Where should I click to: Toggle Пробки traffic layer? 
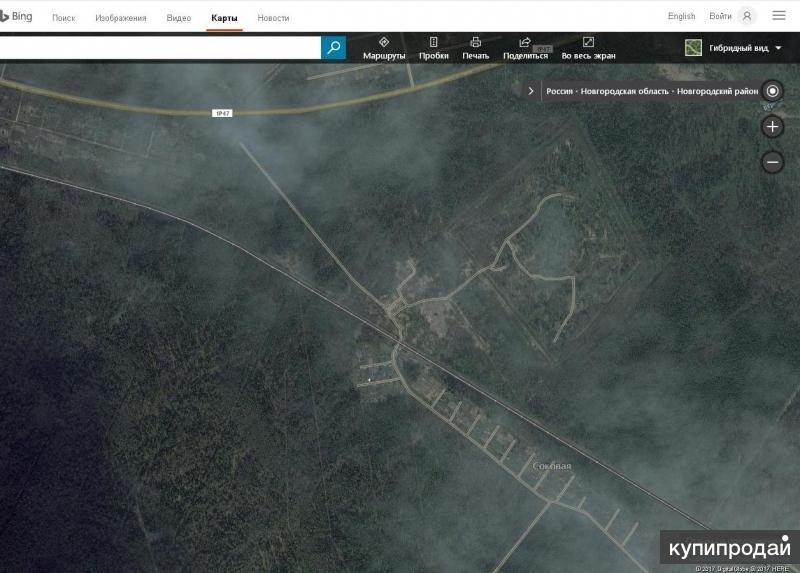pos(434,48)
